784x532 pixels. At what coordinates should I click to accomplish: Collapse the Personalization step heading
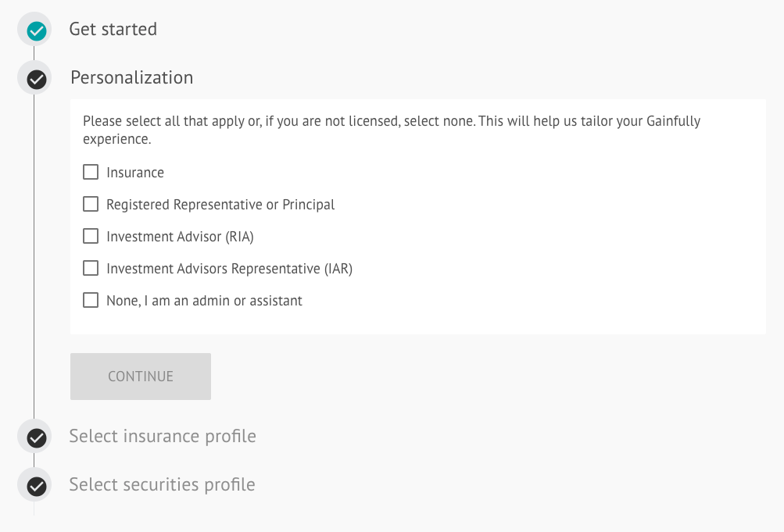click(131, 77)
